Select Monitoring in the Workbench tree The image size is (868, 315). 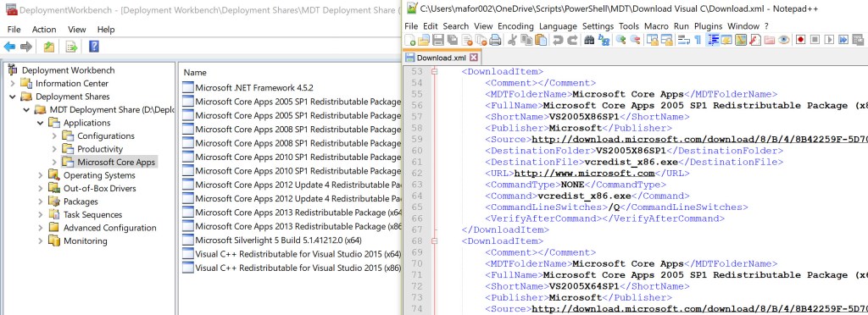click(x=86, y=241)
